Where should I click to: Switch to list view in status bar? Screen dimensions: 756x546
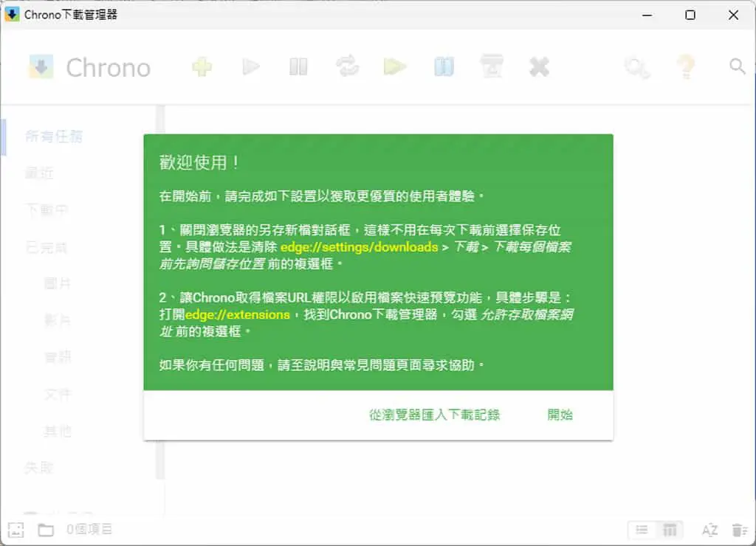click(x=642, y=530)
